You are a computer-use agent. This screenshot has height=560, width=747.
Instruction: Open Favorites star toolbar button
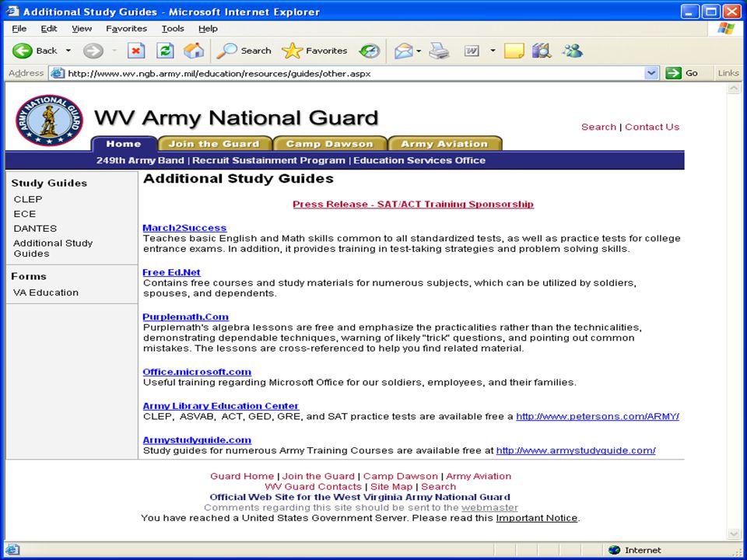coord(314,51)
